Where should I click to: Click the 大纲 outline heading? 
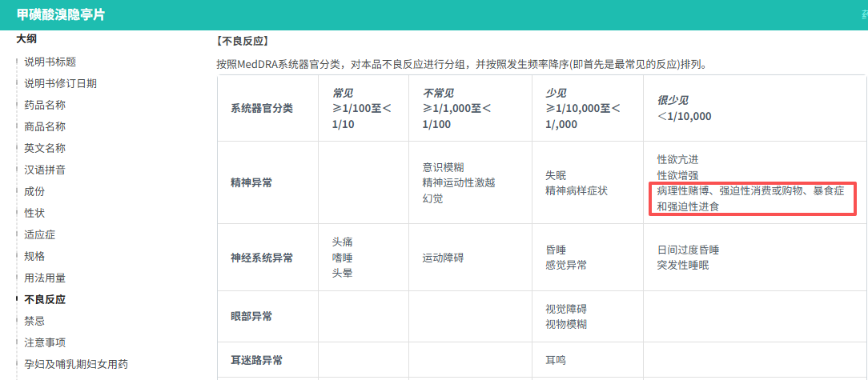click(x=26, y=38)
